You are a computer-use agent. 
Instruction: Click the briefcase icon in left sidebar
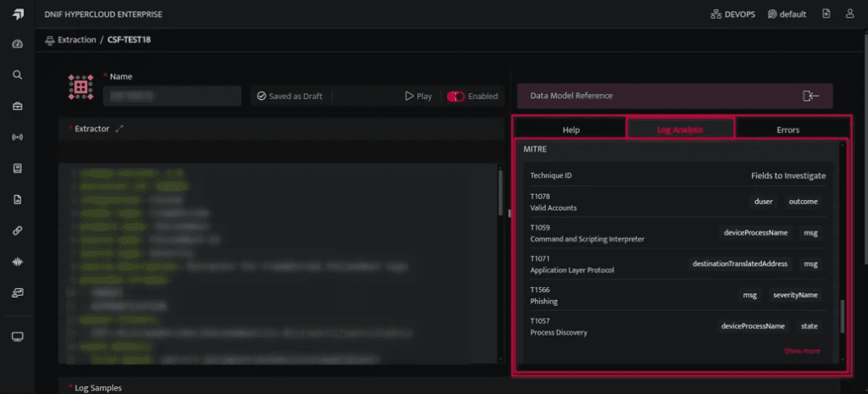[17, 106]
